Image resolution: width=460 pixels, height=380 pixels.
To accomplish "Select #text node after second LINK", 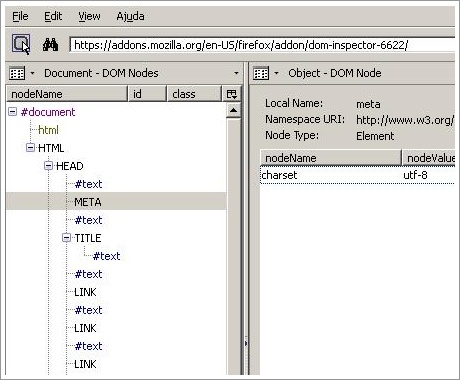I will (x=88, y=346).
